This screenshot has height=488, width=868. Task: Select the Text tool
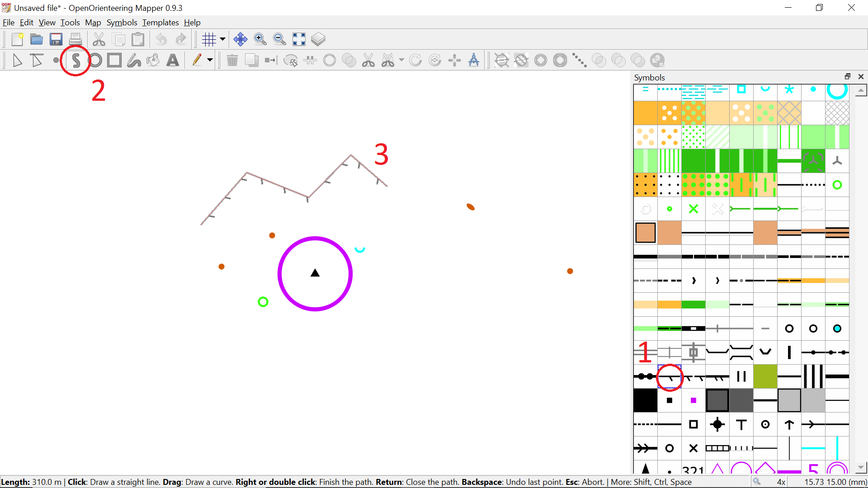(173, 60)
